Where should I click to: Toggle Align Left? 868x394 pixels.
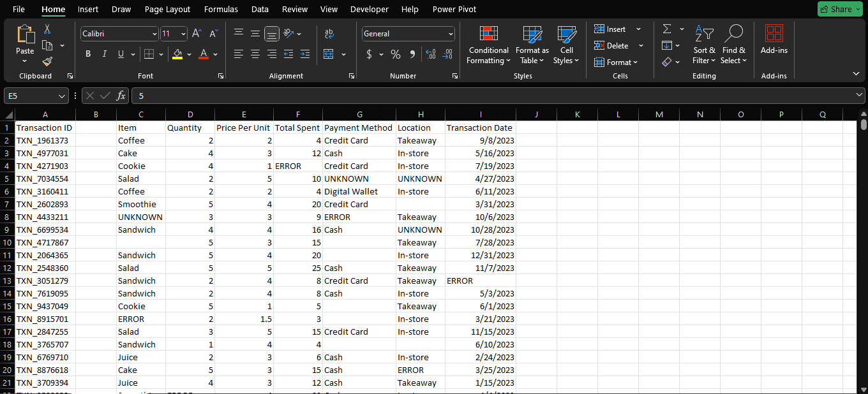pos(239,54)
